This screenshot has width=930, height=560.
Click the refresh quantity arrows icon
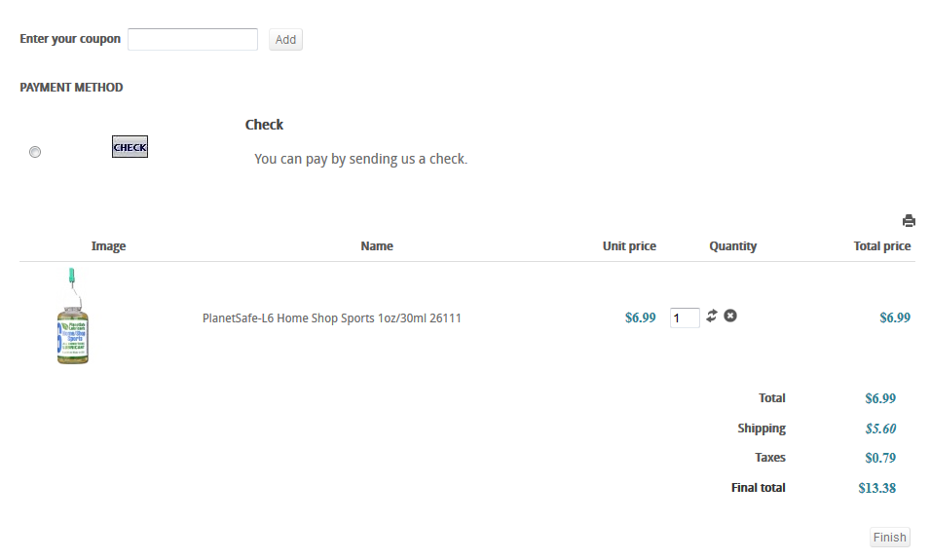712,316
